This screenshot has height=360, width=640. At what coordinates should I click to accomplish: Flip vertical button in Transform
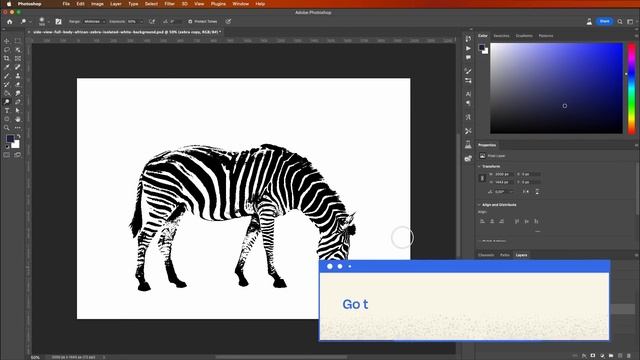click(537, 191)
